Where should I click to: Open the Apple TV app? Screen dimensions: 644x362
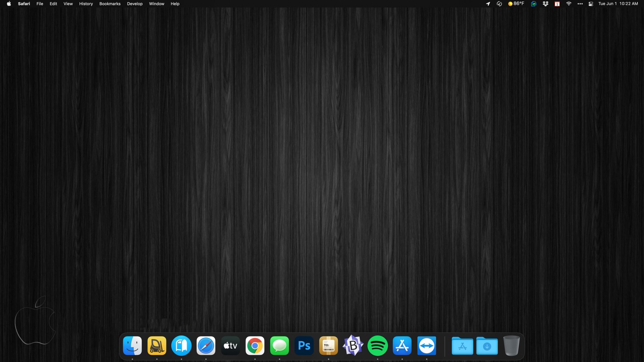pyautogui.click(x=230, y=346)
